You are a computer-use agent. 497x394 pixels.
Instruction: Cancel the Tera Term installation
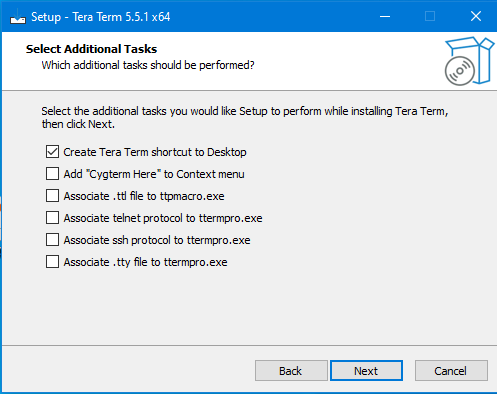[x=451, y=371]
